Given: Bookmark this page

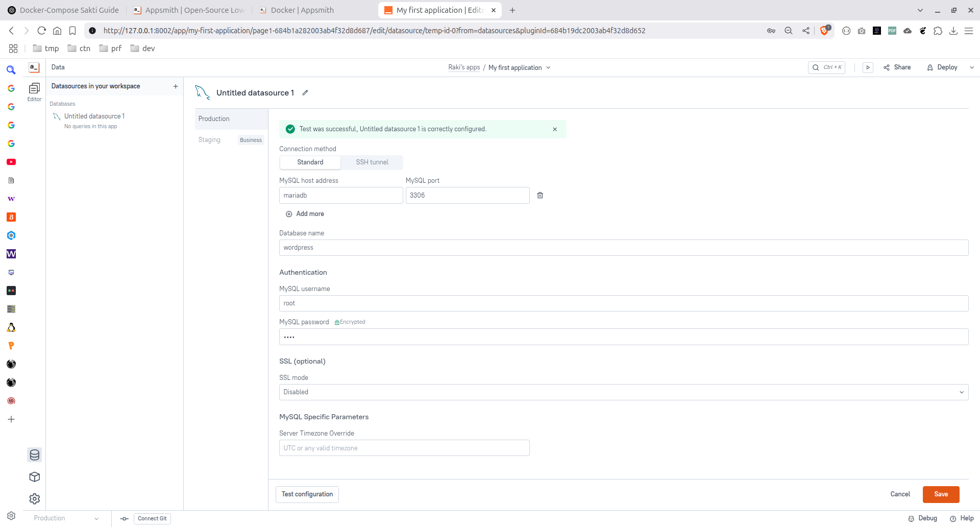Looking at the screenshot, I should click(72, 31).
